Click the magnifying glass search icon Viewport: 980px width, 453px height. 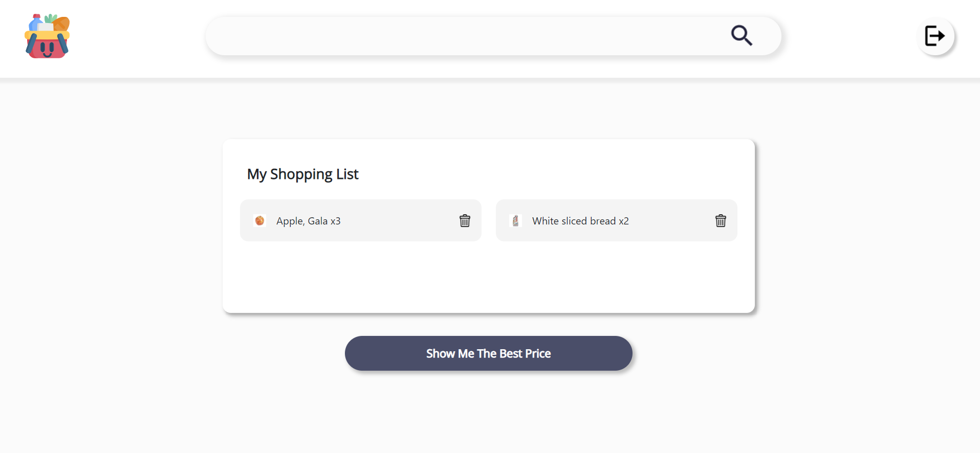pyautogui.click(x=741, y=36)
